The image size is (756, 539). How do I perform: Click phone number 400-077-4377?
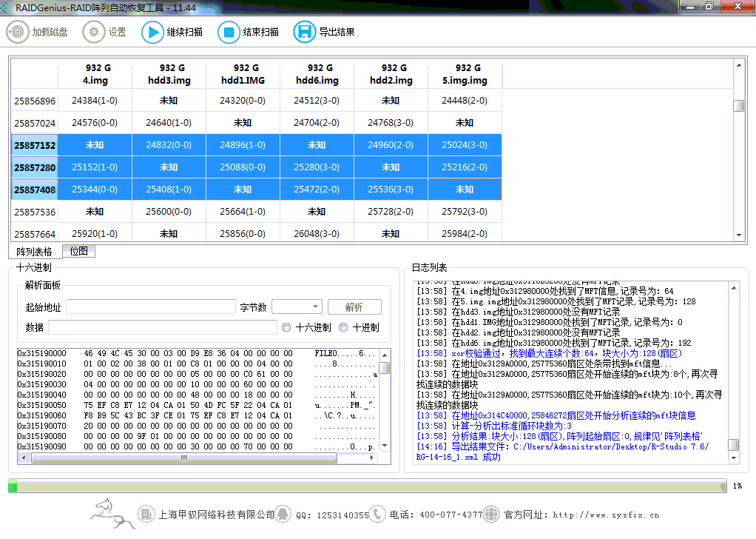point(450,515)
